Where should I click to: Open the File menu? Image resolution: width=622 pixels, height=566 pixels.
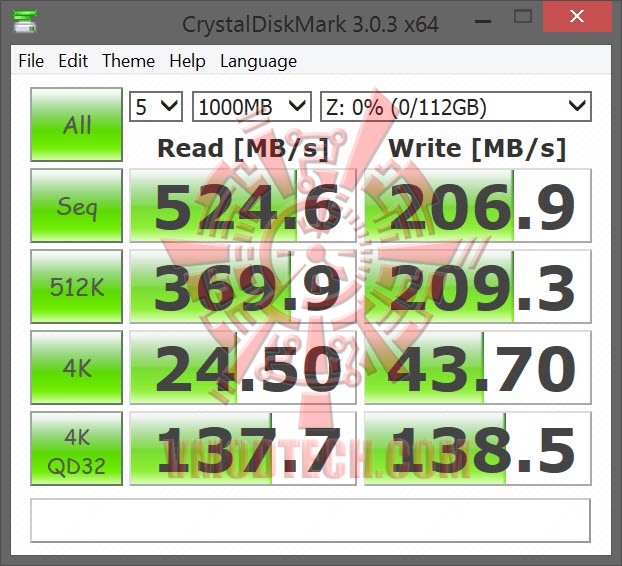[31, 61]
